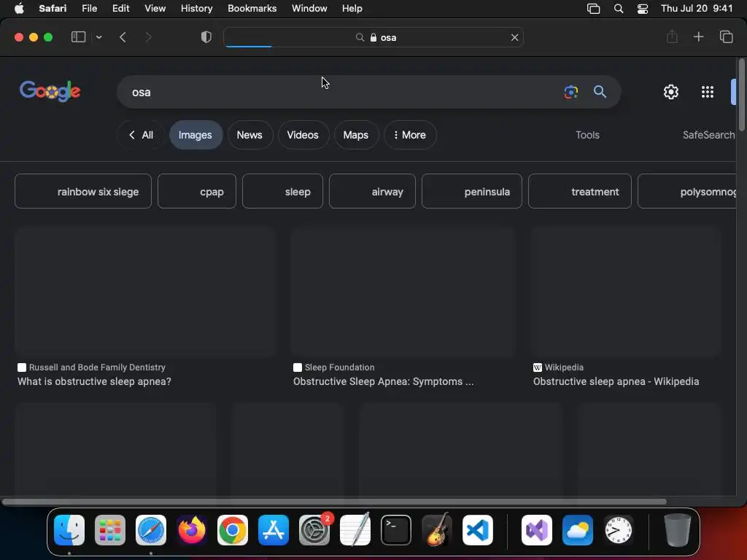Launch Google Chrome from the Dock
The image size is (747, 560).
tap(233, 530)
